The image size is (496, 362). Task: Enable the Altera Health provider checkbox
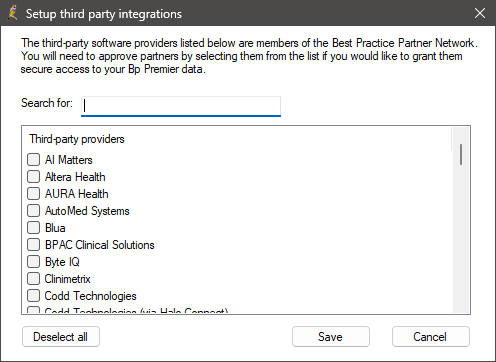[33, 176]
